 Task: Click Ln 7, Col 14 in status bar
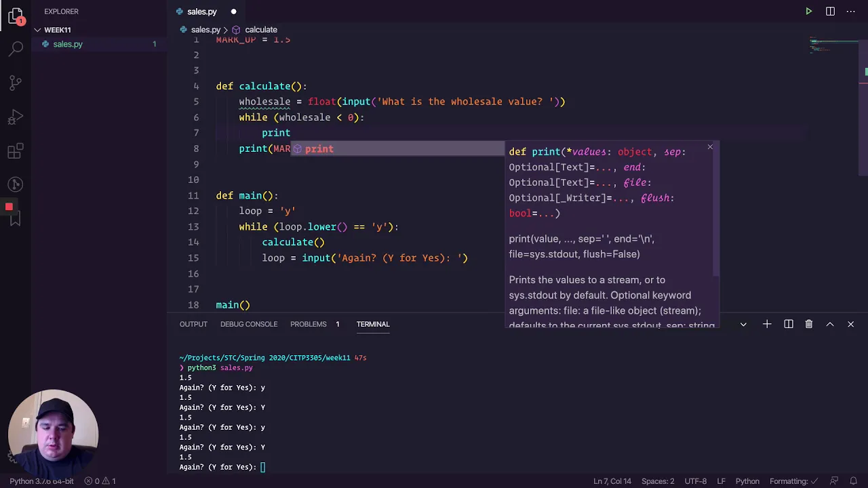[612, 481]
